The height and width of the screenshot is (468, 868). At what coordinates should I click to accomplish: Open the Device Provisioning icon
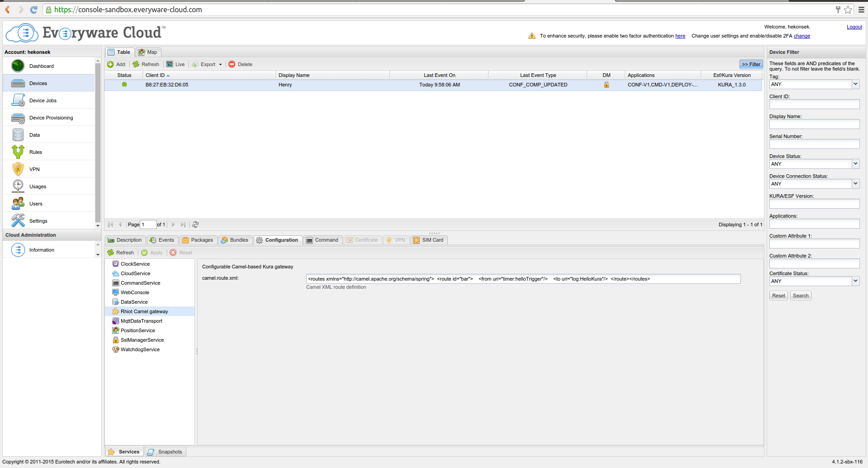tap(18, 118)
